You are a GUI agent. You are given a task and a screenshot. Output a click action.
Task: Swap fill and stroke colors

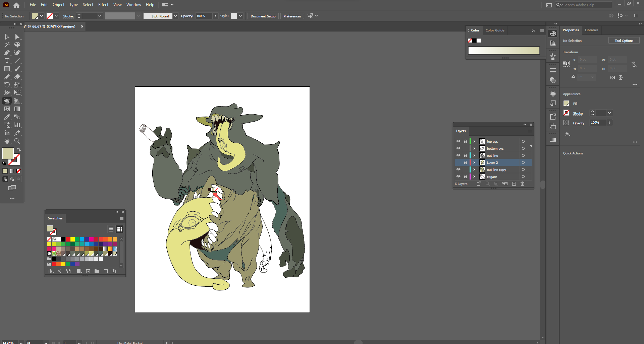19,150
